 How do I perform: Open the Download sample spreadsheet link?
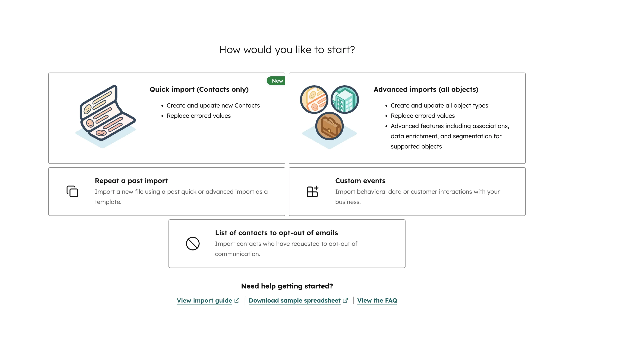(294, 300)
